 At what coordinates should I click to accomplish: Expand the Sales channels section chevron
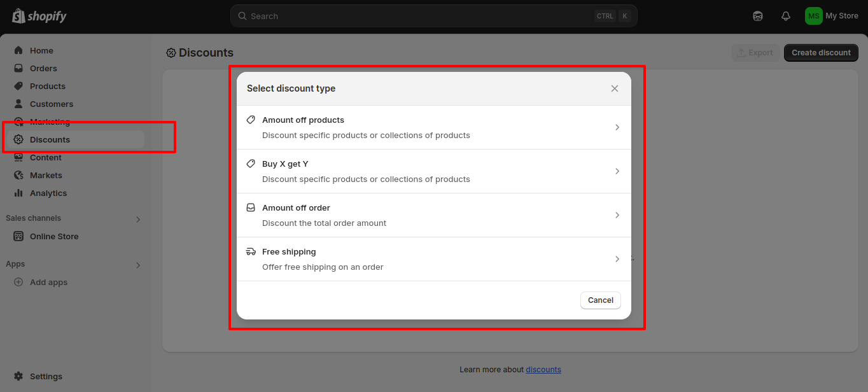point(138,220)
